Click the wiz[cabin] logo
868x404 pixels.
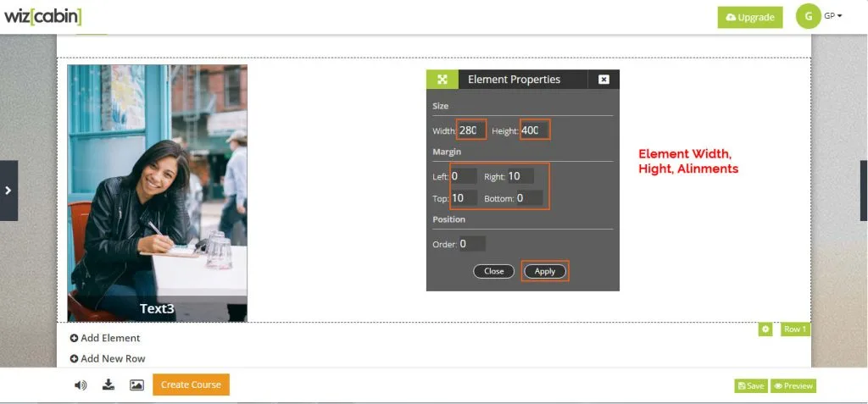[43, 16]
